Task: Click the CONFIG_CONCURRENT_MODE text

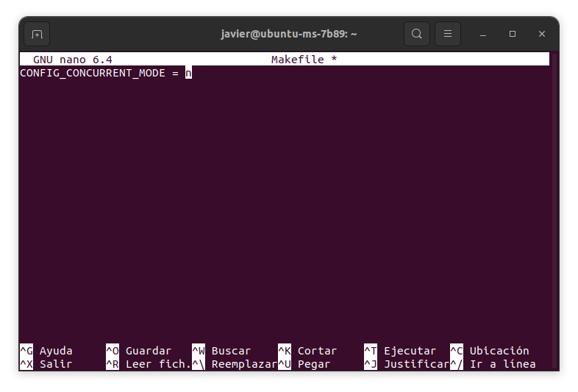Action: click(93, 73)
